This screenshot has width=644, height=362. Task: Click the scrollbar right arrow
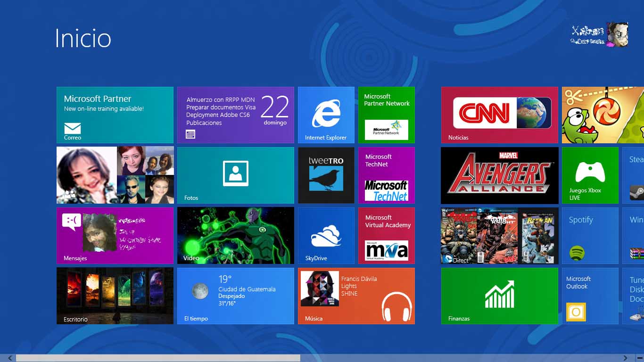626,358
